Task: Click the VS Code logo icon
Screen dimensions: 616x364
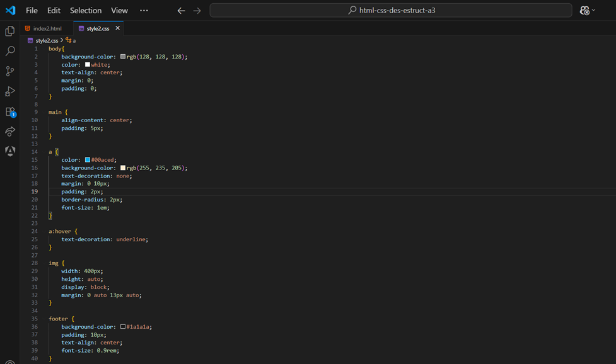Action: point(11,10)
